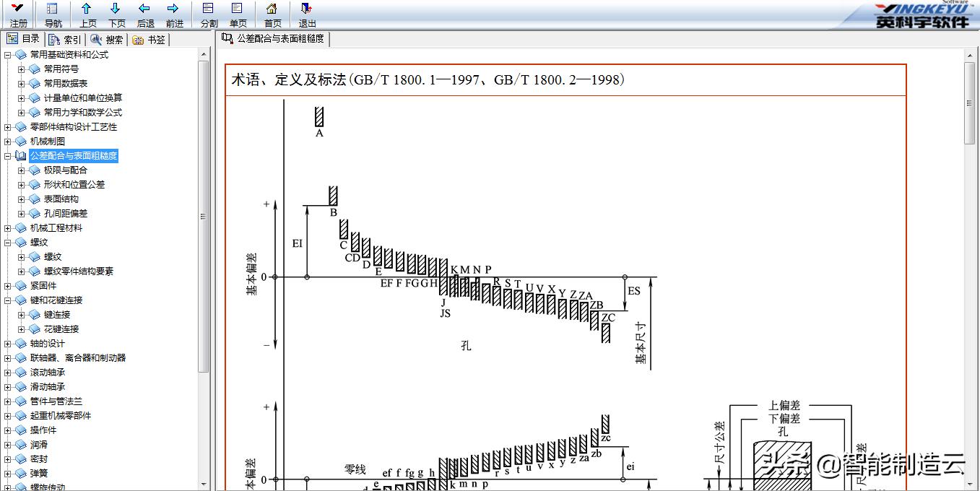Click the book icon beside 操作件
The image size is (980, 491).
pyautogui.click(x=20, y=430)
